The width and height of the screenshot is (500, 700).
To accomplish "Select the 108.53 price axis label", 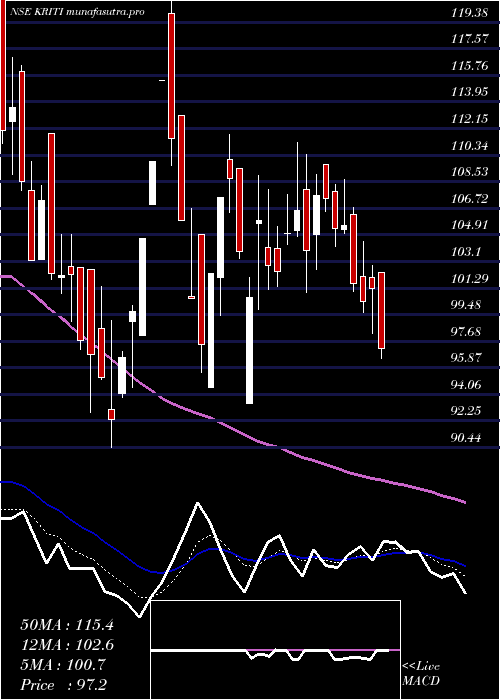I will 469,172.
